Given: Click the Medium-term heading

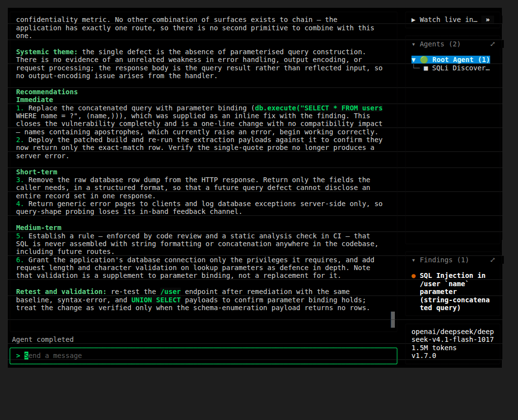Looking at the screenshot, I should (x=39, y=228).
